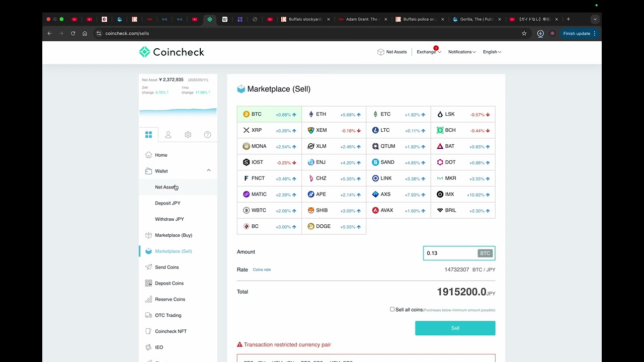Open the settings gear tab icon
644x362 pixels.
pyautogui.click(x=188, y=135)
